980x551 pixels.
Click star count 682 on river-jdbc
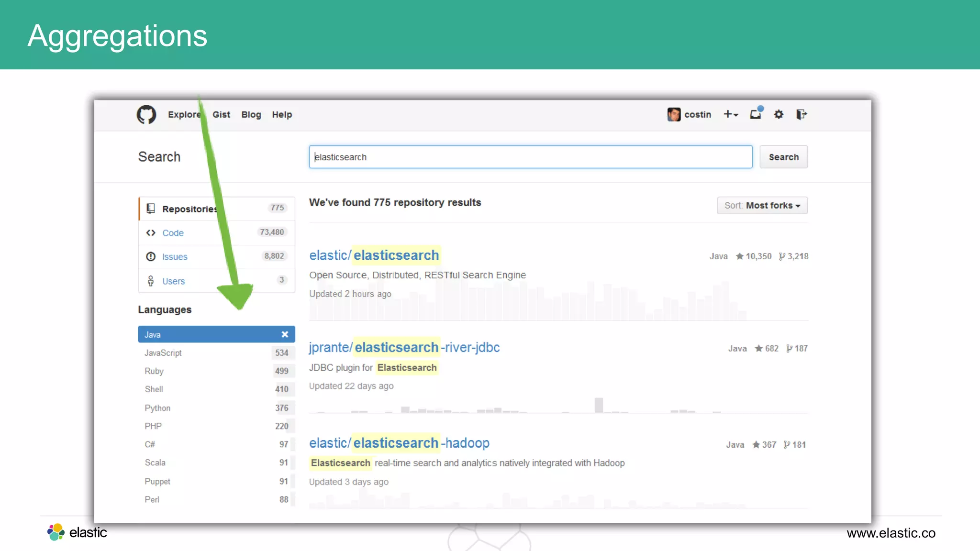(767, 349)
